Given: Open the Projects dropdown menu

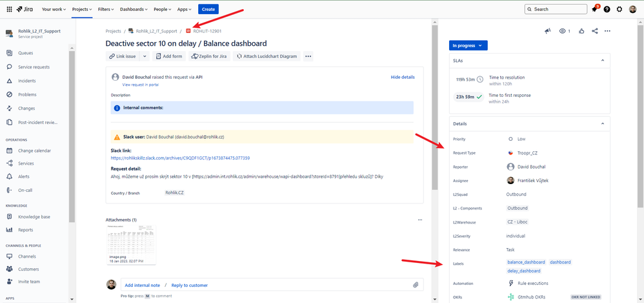Looking at the screenshot, I should pos(82,9).
